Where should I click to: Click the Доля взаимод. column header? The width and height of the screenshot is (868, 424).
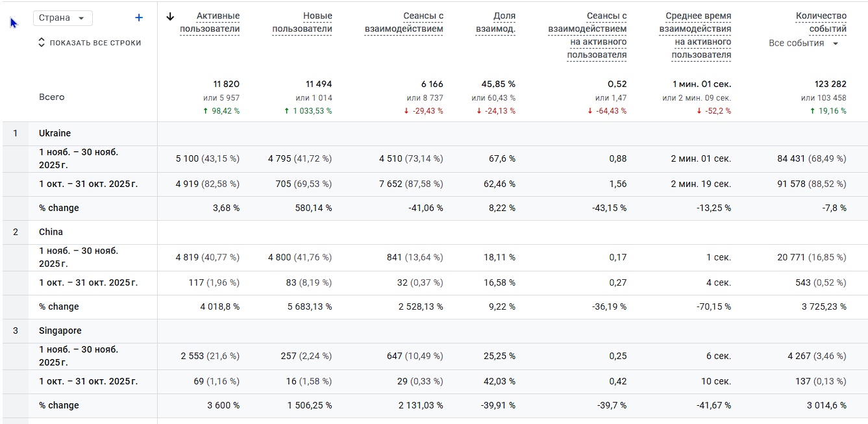click(495, 22)
